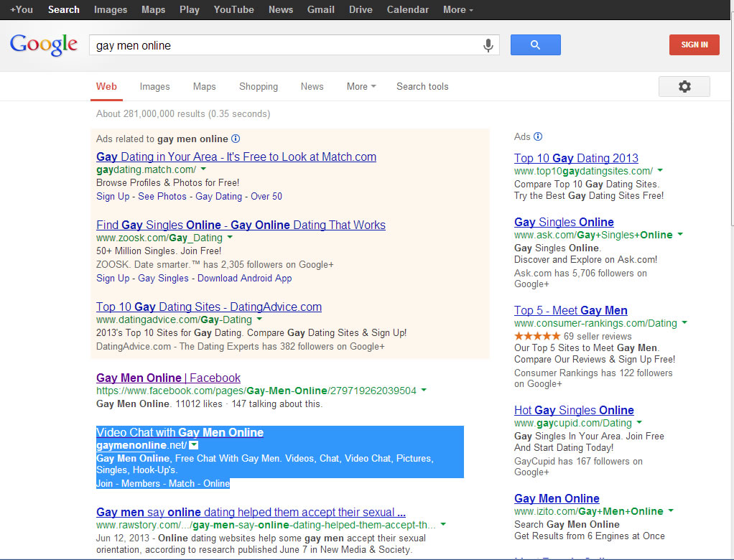Expand arrow next to www.zoosk.com URL
The width and height of the screenshot is (734, 560).
click(x=230, y=238)
